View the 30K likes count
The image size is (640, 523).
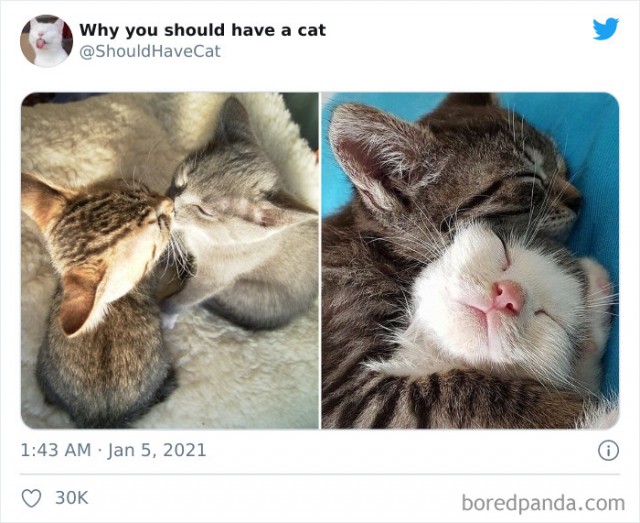tap(72, 498)
